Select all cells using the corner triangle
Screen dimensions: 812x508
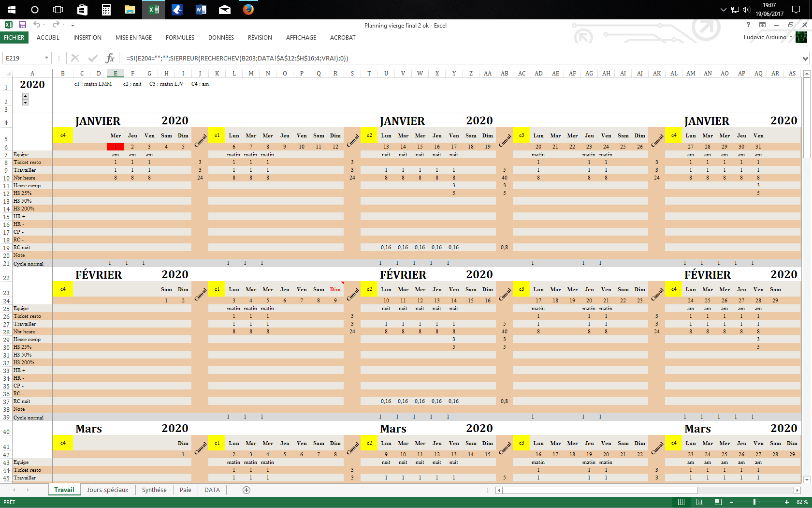[8, 74]
